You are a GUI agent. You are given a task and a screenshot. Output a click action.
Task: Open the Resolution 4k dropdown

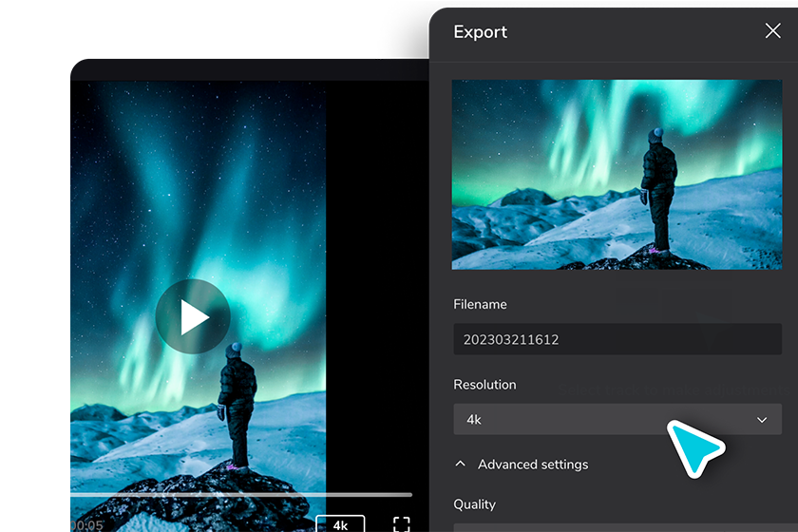pyautogui.click(x=617, y=419)
